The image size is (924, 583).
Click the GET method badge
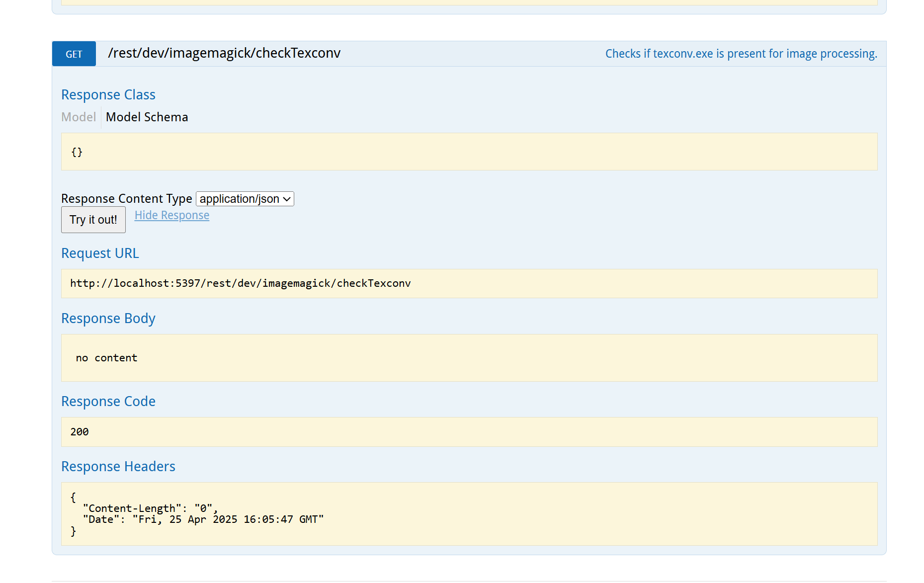pyautogui.click(x=74, y=54)
